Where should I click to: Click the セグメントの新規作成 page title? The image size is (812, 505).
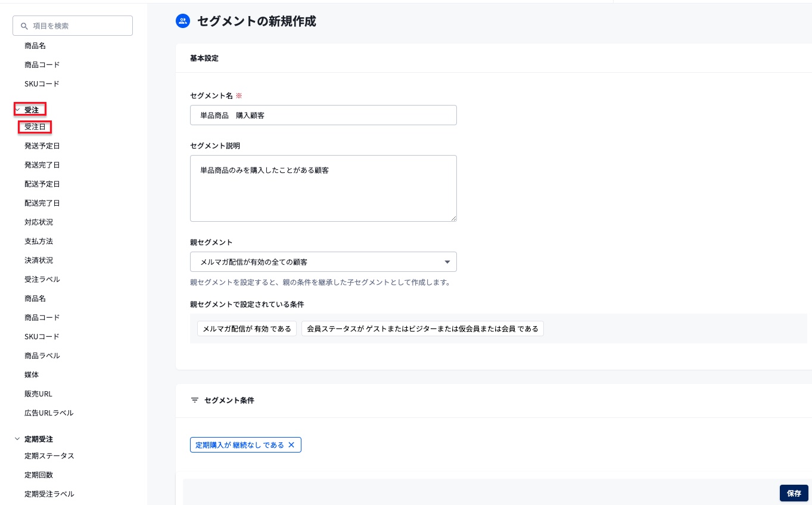tap(257, 21)
